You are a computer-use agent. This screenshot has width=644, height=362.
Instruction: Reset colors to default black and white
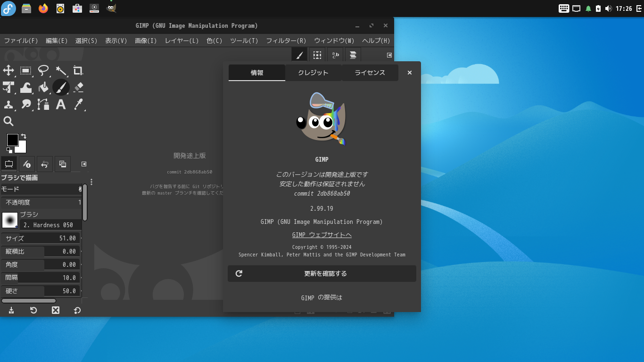click(9, 150)
